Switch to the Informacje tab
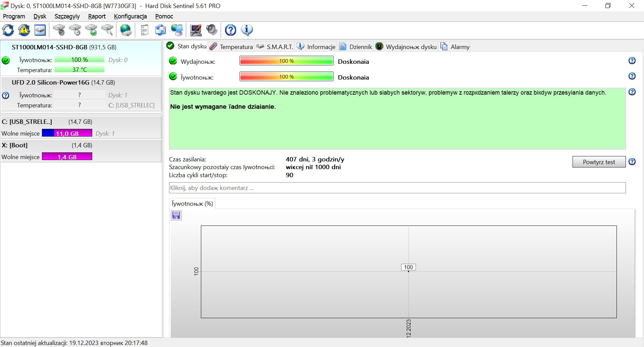The height and width of the screenshot is (347, 644). [x=316, y=47]
